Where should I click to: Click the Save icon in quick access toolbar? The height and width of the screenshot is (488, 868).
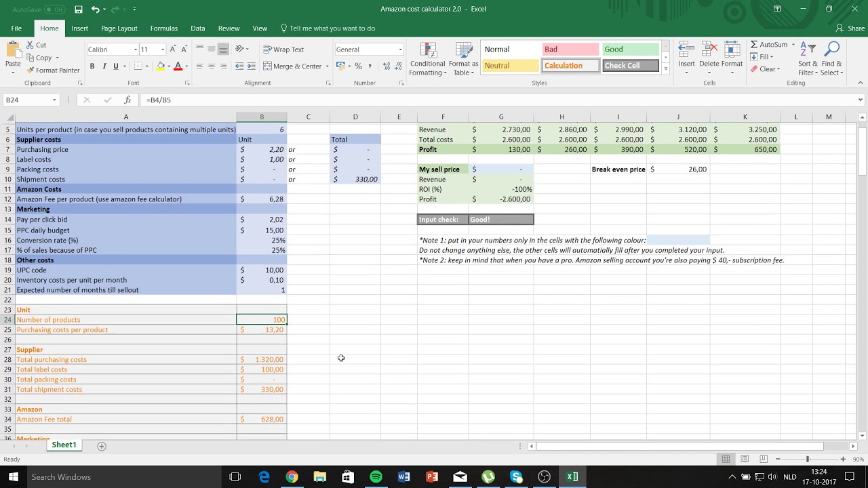point(79,9)
